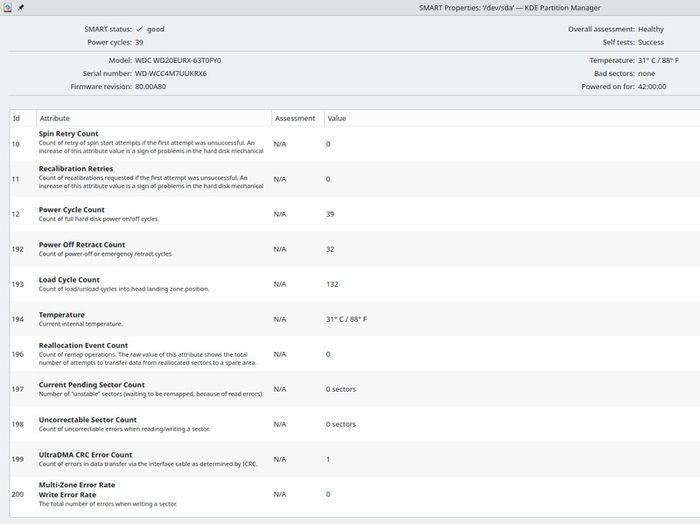Select the Current Pending Sector Count attribute
Image resolution: width=700 pixels, height=524 pixels.
pyautogui.click(x=92, y=385)
